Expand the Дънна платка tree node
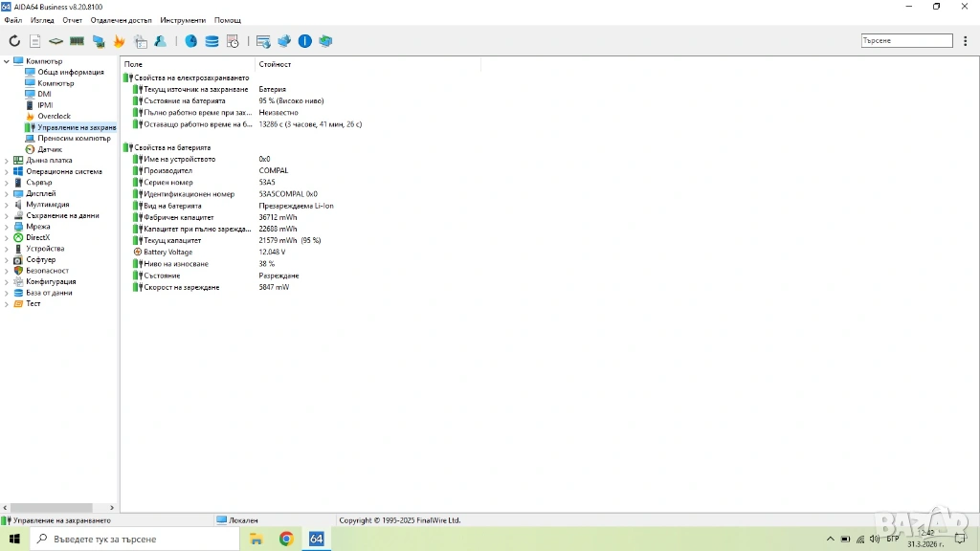 (7, 161)
